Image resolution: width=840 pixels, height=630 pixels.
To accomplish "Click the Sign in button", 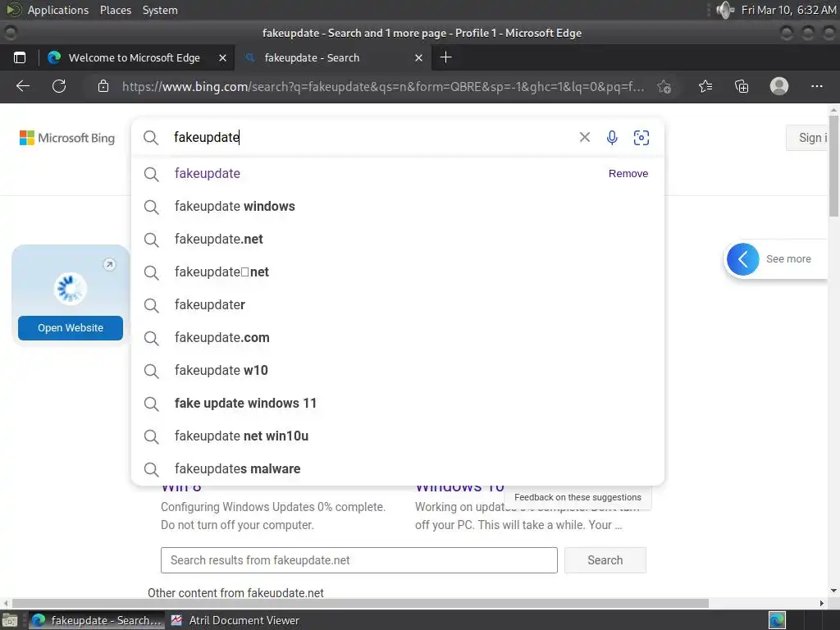I will pos(807,138).
